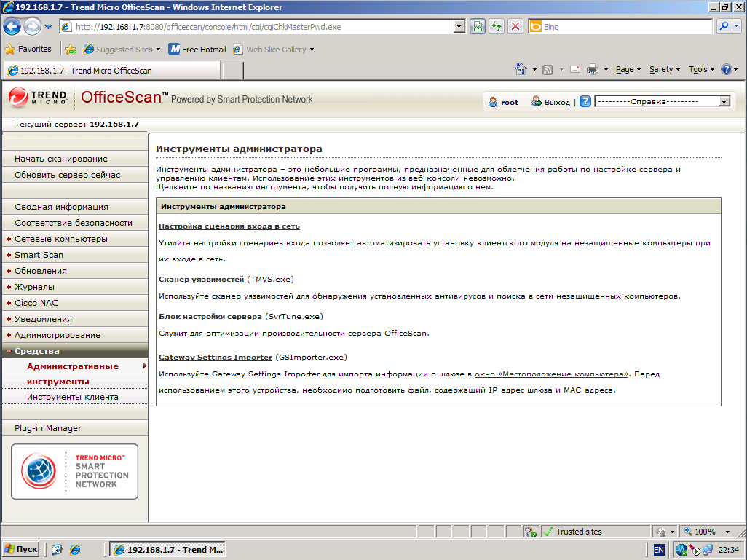Expand Уведомления section
The image size is (747, 560).
[x=75, y=319]
